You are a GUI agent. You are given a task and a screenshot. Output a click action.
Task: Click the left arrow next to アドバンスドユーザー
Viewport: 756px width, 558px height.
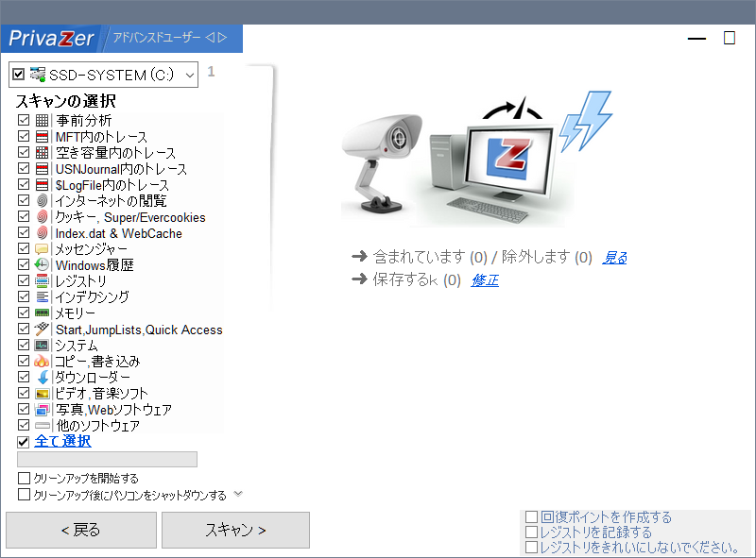coord(210,38)
